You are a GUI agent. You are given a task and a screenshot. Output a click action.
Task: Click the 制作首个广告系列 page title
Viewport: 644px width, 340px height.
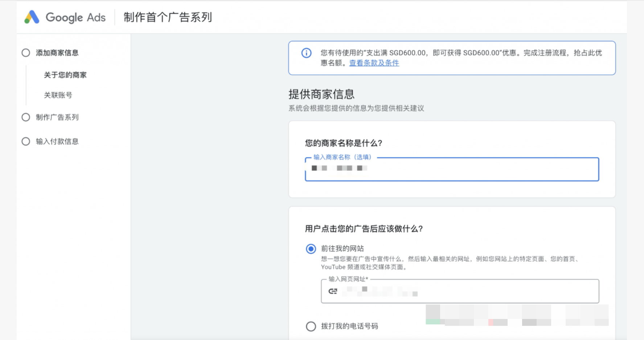coord(168,17)
